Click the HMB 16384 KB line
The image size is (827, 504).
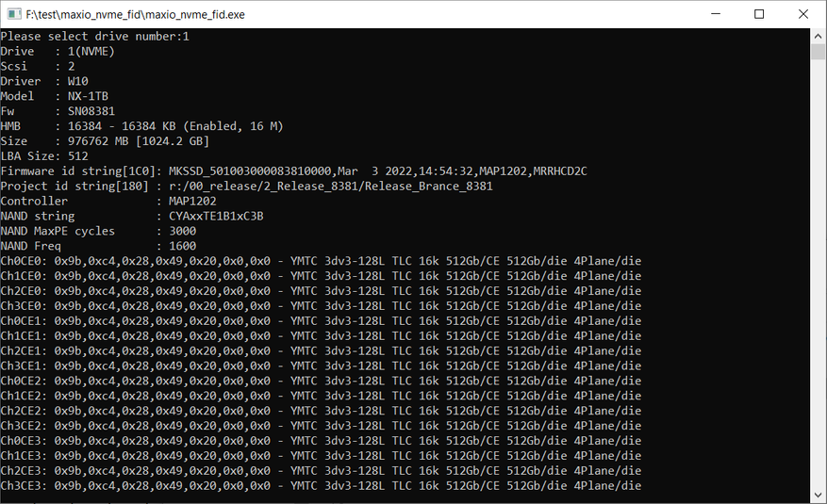coord(141,126)
